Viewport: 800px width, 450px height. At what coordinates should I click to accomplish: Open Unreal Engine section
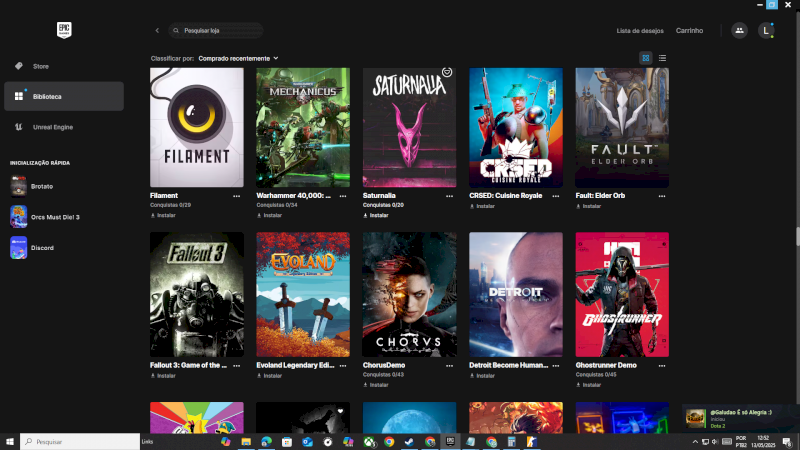[x=64, y=127]
